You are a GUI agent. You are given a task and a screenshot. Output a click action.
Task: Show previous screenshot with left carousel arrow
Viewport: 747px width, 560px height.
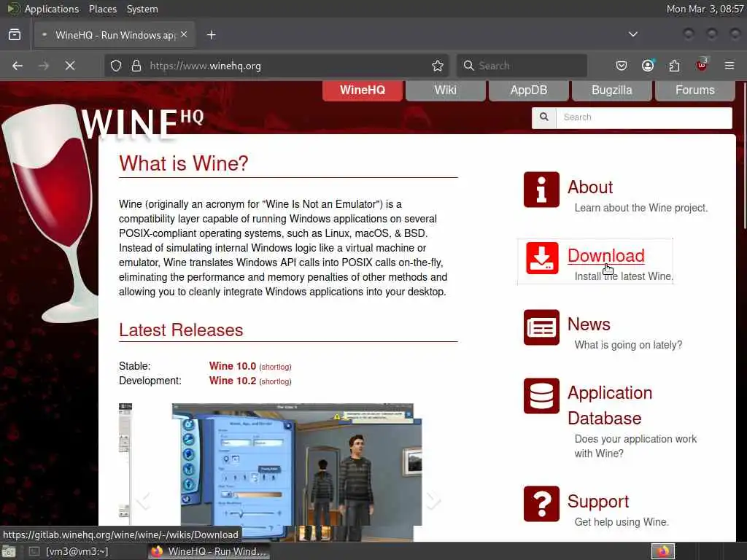pos(143,500)
